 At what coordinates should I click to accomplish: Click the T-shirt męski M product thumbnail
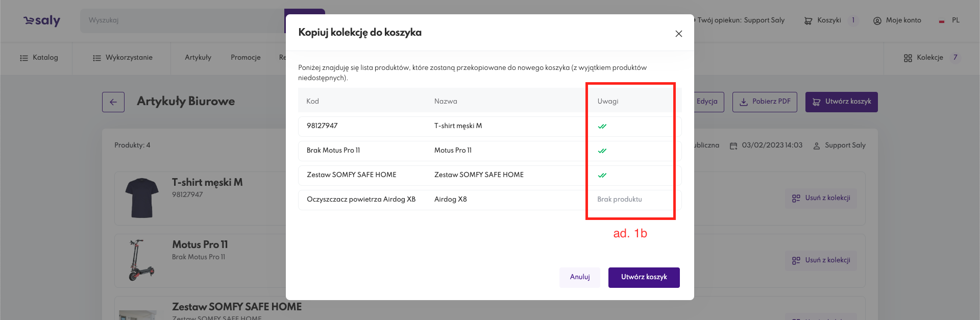point(142,198)
